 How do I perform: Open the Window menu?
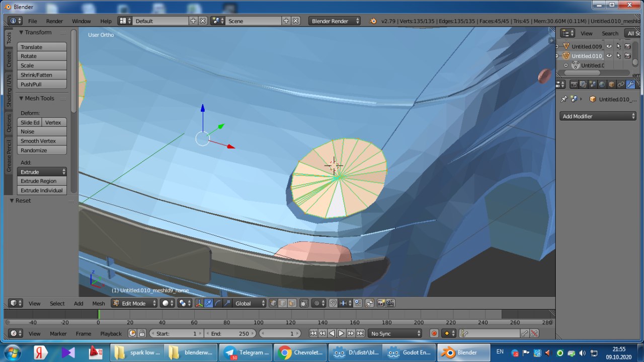click(81, 21)
